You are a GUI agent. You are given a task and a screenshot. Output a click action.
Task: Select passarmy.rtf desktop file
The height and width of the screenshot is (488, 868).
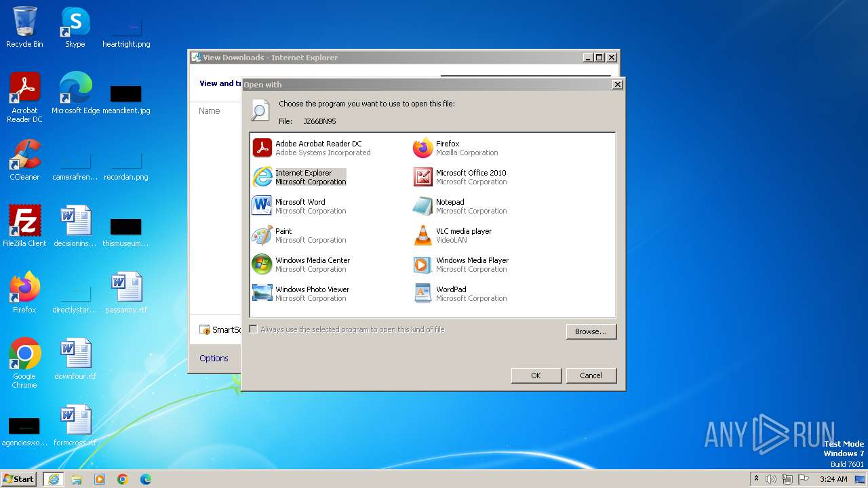126,292
